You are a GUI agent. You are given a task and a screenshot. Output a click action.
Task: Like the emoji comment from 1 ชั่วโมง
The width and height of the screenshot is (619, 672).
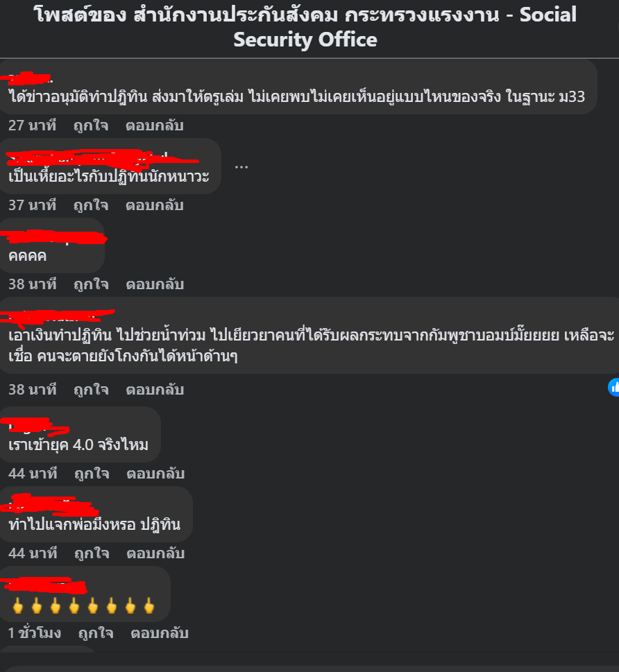coord(96,633)
